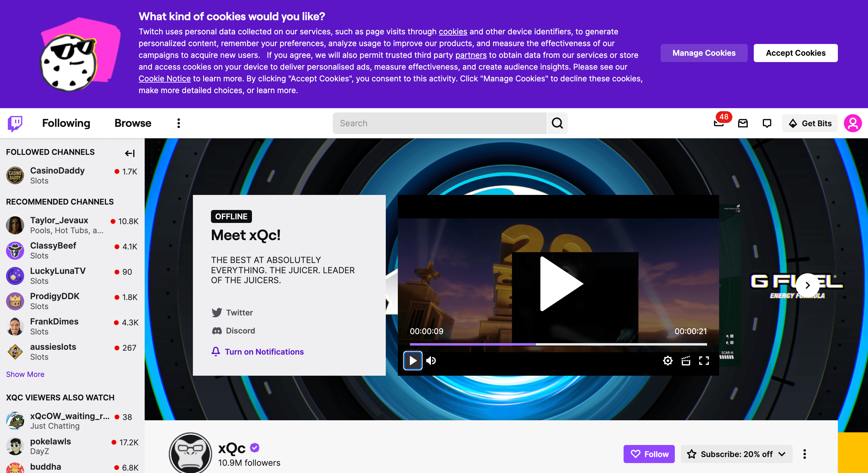Mute the video player volume
The width and height of the screenshot is (868, 473).
point(431,361)
